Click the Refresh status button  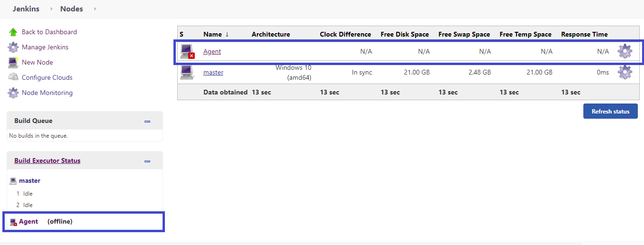click(x=610, y=111)
